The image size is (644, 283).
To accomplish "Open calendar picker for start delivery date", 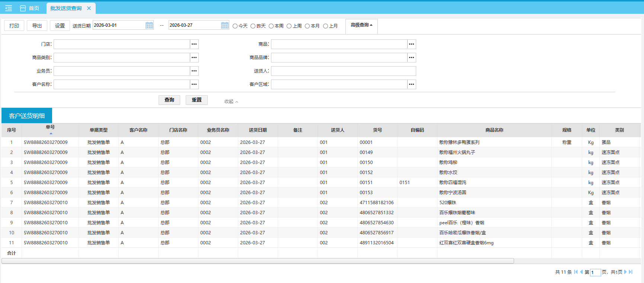I will pyautogui.click(x=149, y=25).
